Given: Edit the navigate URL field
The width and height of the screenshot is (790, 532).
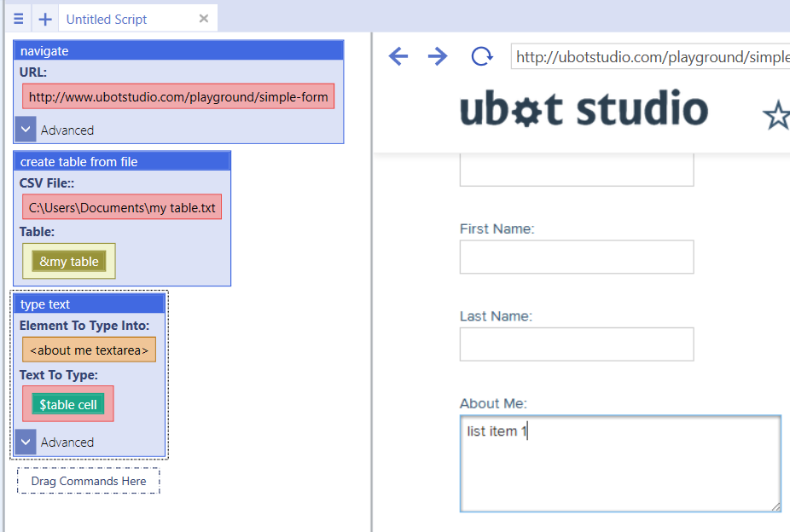Looking at the screenshot, I should (178, 96).
